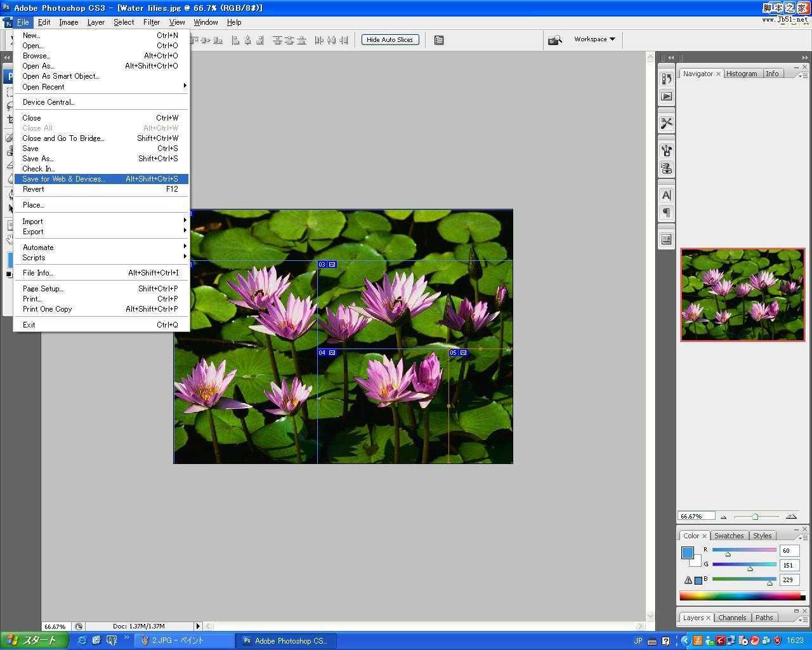
Task: Select Exit at the menu bottom
Action: coord(101,325)
